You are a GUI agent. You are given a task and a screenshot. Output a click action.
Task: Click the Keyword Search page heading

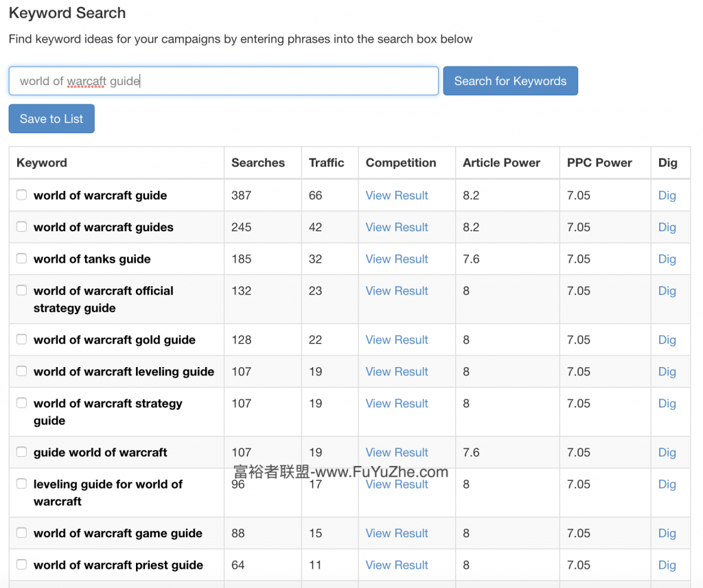coord(67,13)
